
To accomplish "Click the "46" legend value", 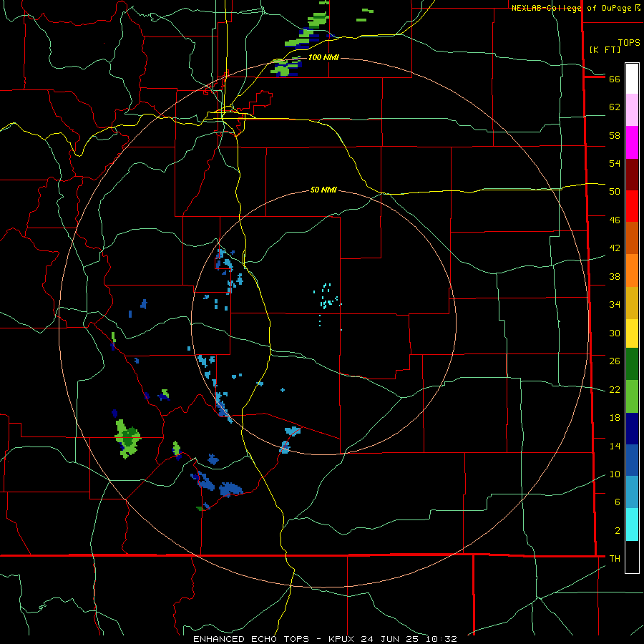I will click(x=615, y=220).
